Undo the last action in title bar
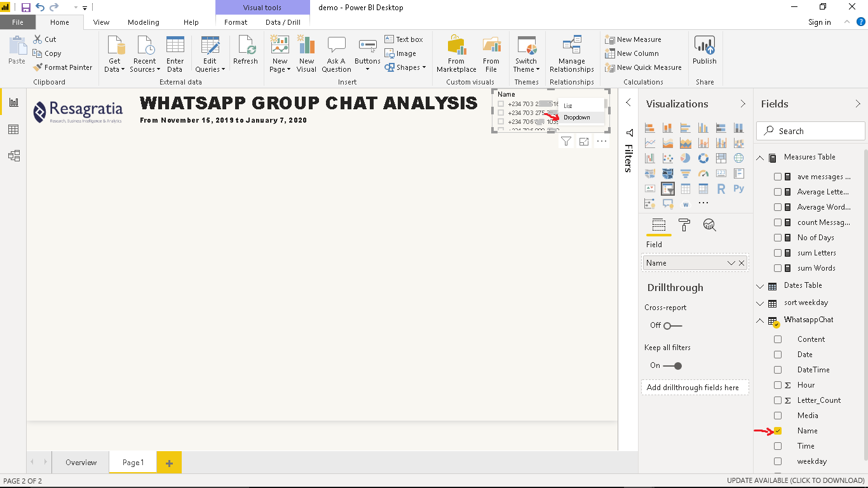868x488 pixels. (40, 8)
